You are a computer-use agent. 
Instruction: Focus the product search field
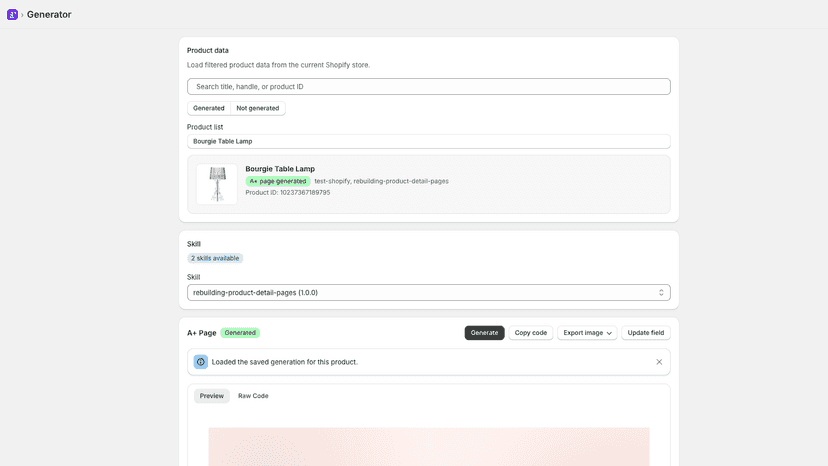[429, 87]
